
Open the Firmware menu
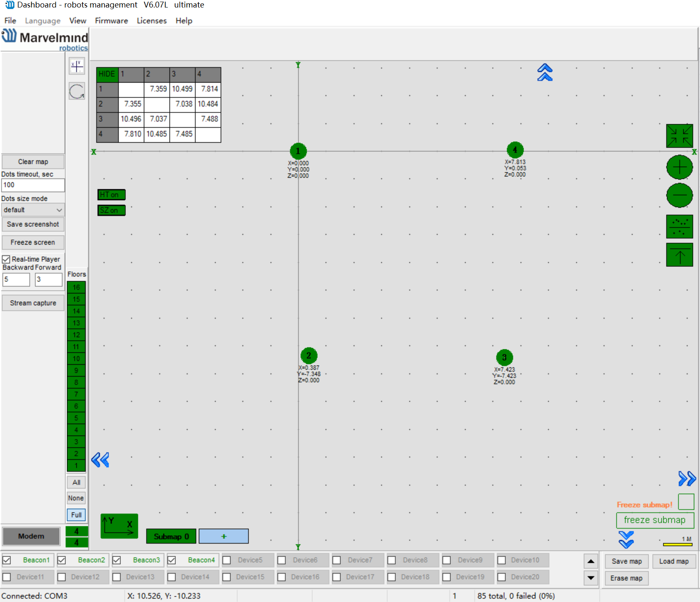click(111, 20)
